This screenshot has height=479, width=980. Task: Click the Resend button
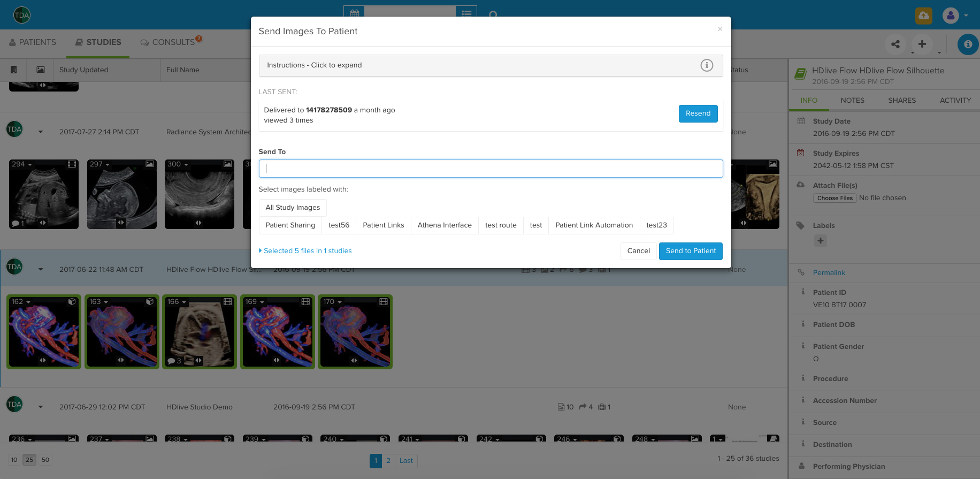pos(698,113)
